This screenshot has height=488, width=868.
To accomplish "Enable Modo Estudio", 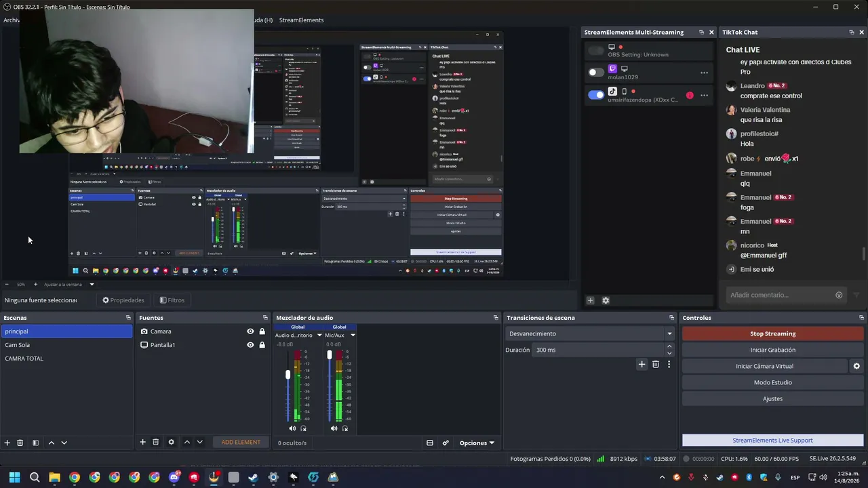I will pyautogui.click(x=772, y=382).
